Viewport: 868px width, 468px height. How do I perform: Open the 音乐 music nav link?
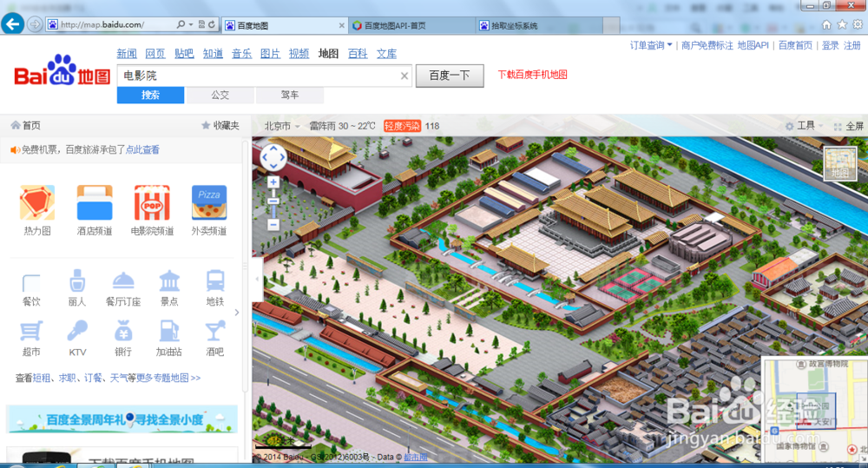coord(241,54)
